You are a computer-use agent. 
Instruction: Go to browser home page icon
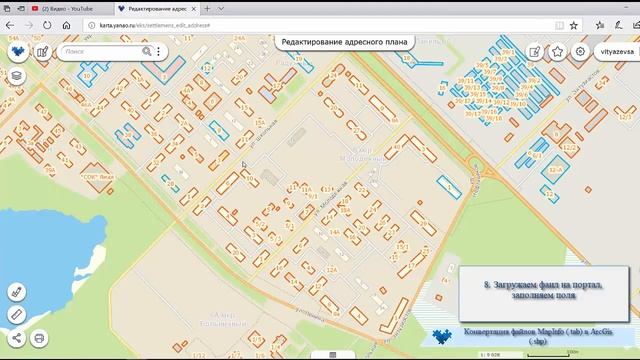(x=66, y=25)
